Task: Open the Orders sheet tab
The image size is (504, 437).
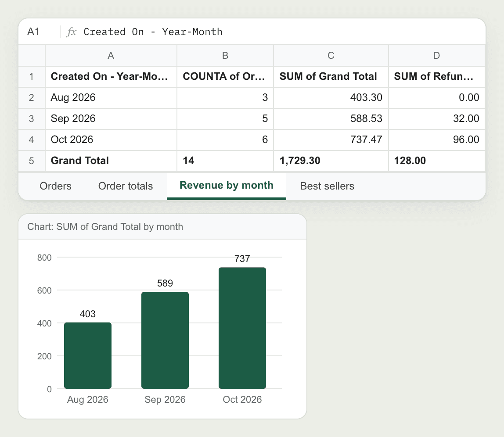Action: tap(55, 186)
